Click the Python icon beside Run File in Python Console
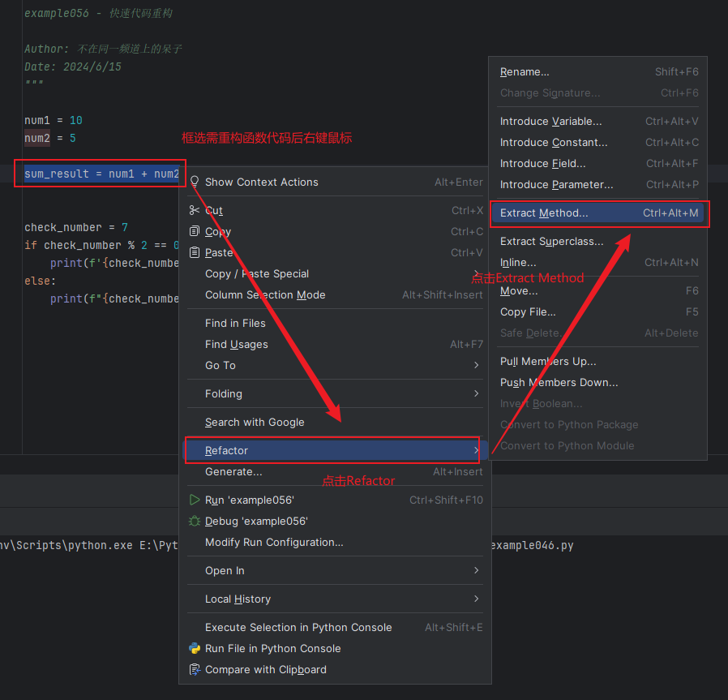728x700 pixels. pyautogui.click(x=194, y=648)
